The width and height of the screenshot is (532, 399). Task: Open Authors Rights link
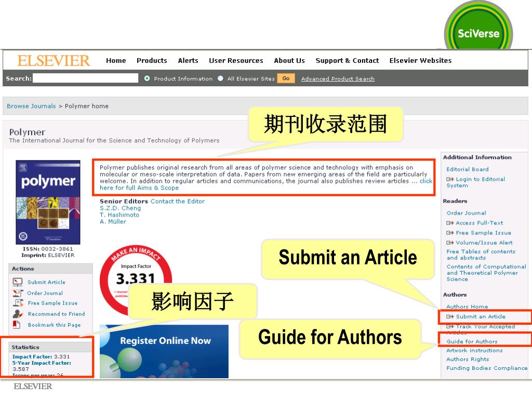pyautogui.click(x=468, y=359)
